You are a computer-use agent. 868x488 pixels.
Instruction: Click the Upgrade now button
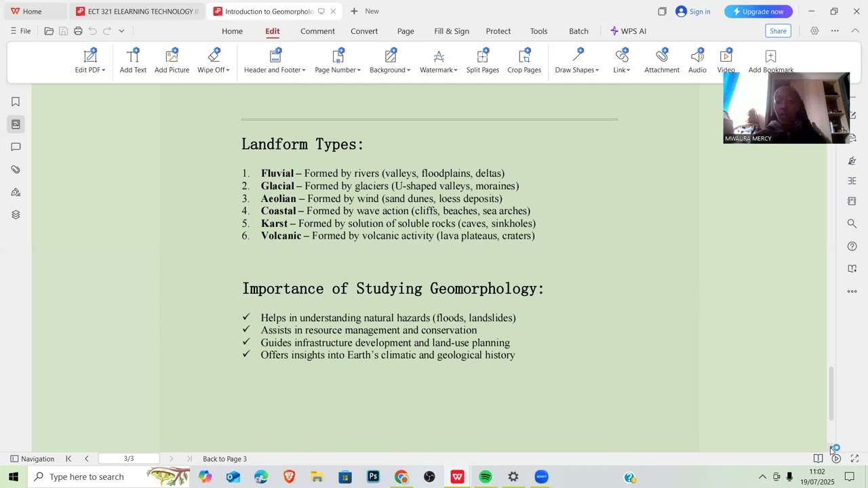click(x=758, y=12)
